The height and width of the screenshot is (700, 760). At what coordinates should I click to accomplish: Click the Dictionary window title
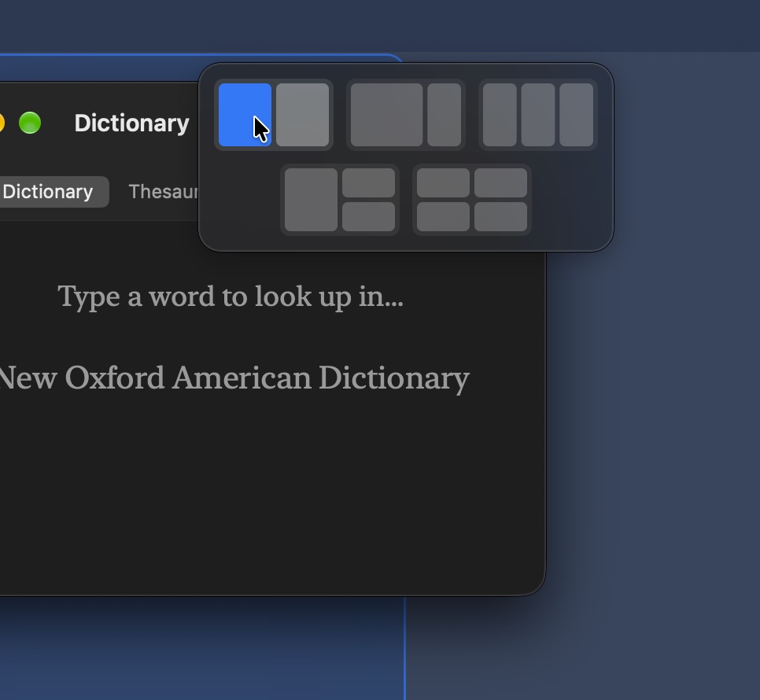tap(131, 123)
